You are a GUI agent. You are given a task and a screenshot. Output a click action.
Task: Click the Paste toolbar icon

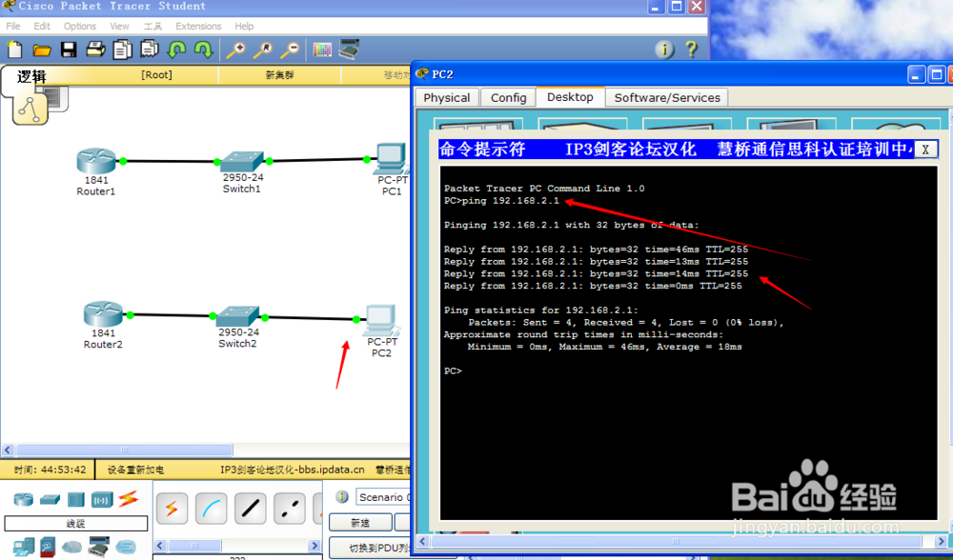(149, 50)
